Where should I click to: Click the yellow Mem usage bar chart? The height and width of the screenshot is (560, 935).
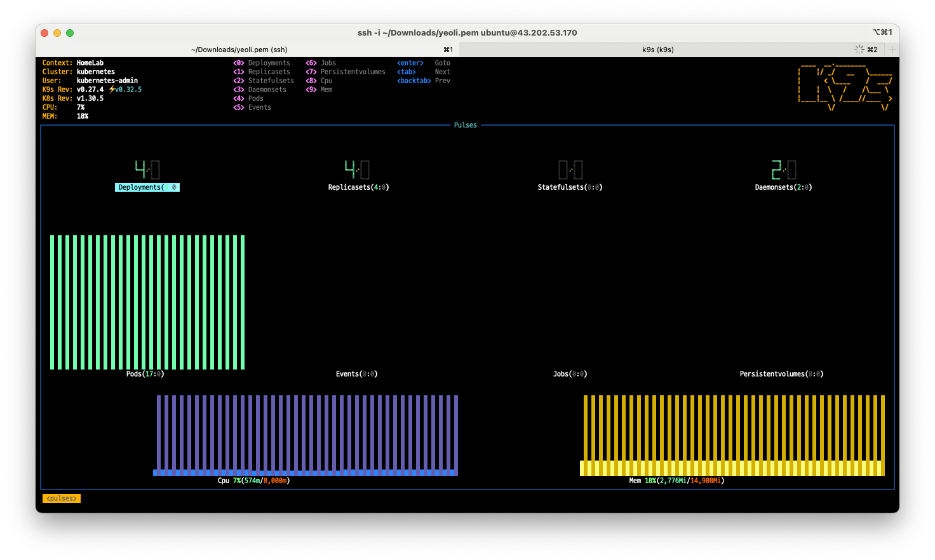point(732,435)
